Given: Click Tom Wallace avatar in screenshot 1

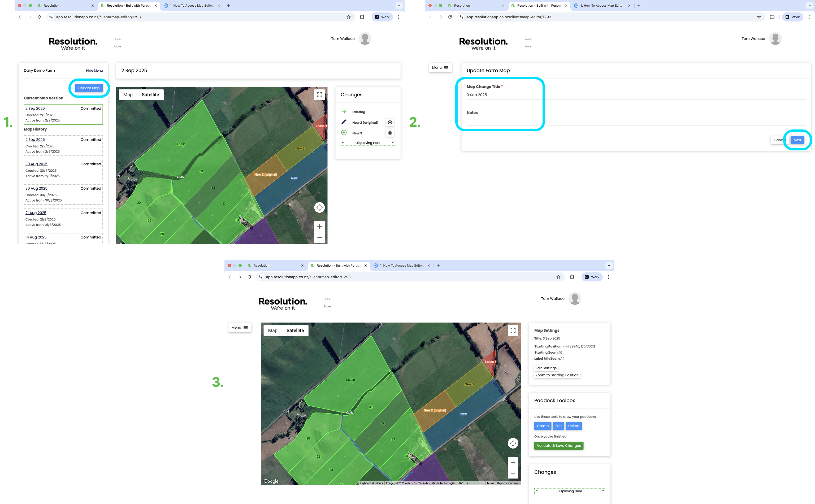Looking at the screenshot, I should point(365,39).
